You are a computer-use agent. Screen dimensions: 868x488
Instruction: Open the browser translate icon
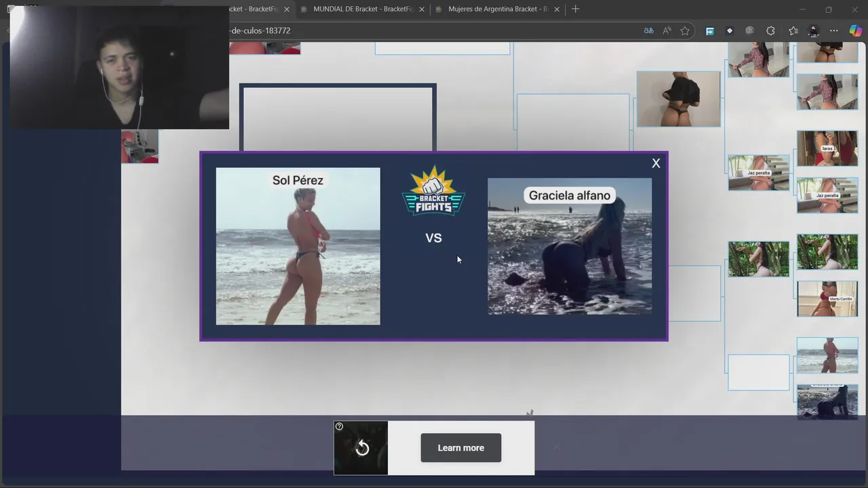coord(649,30)
